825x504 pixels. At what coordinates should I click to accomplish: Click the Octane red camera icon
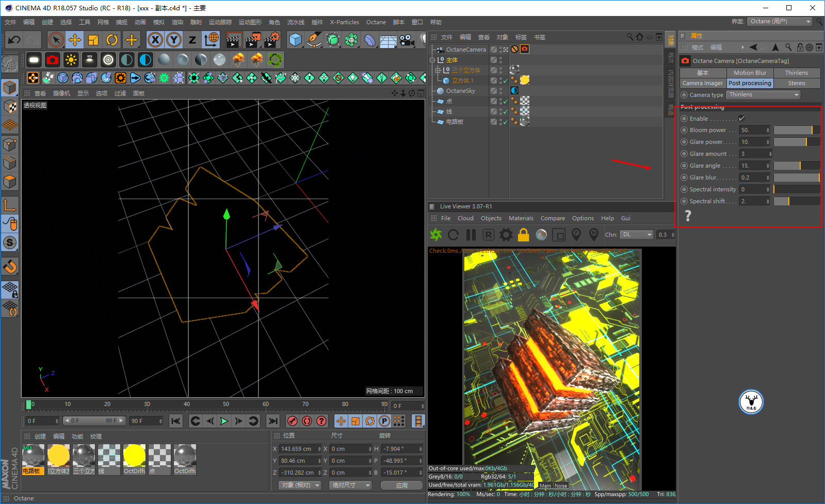point(52,60)
